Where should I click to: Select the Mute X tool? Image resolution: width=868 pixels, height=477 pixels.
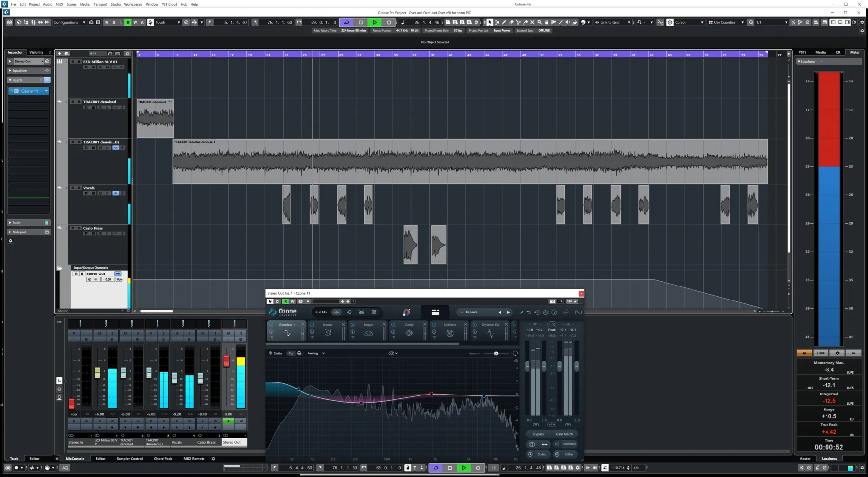(532, 22)
